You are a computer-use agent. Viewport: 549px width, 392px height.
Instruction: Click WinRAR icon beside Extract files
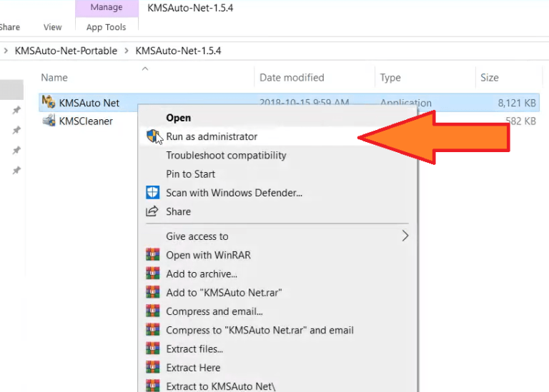coord(153,348)
